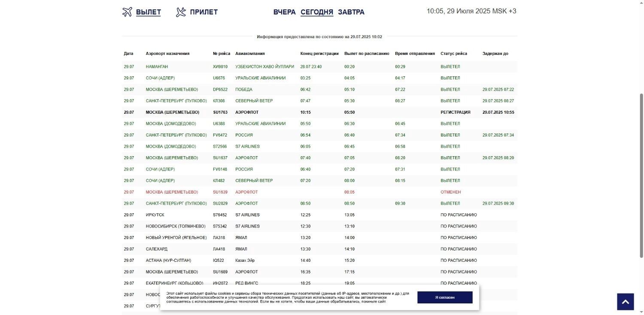Select flight number ХИ9810
Screen dimensions: 644x315
(220, 67)
